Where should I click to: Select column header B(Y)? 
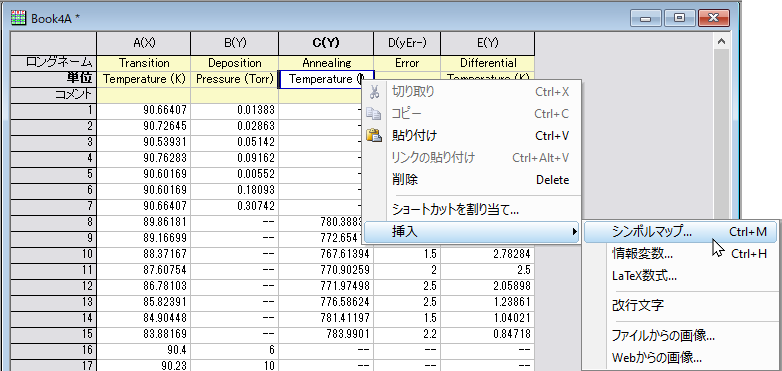[234, 43]
